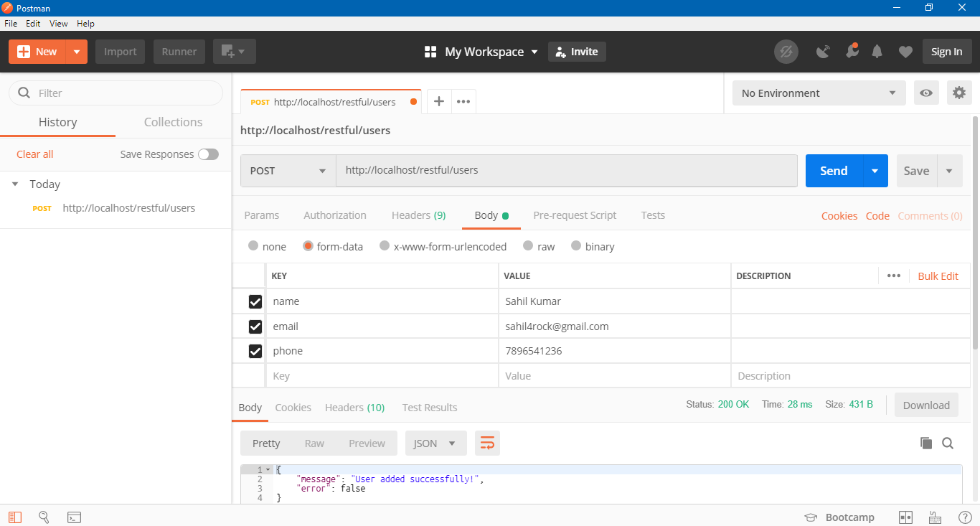
Task: Open the JSON response format dropdown
Action: (435, 443)
